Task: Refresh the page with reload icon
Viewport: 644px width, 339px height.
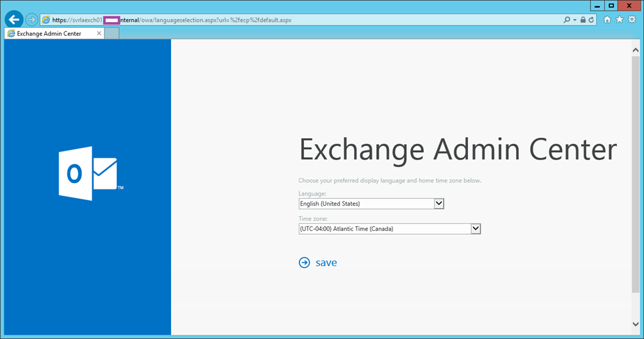Action: click(591, 19)
